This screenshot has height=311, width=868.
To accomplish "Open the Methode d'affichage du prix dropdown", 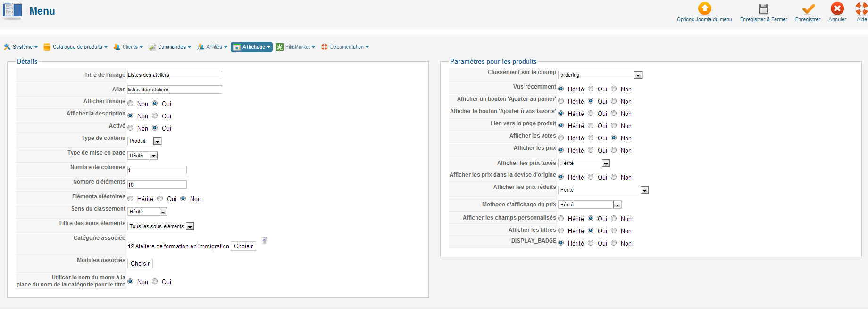I will pos(590,205).
